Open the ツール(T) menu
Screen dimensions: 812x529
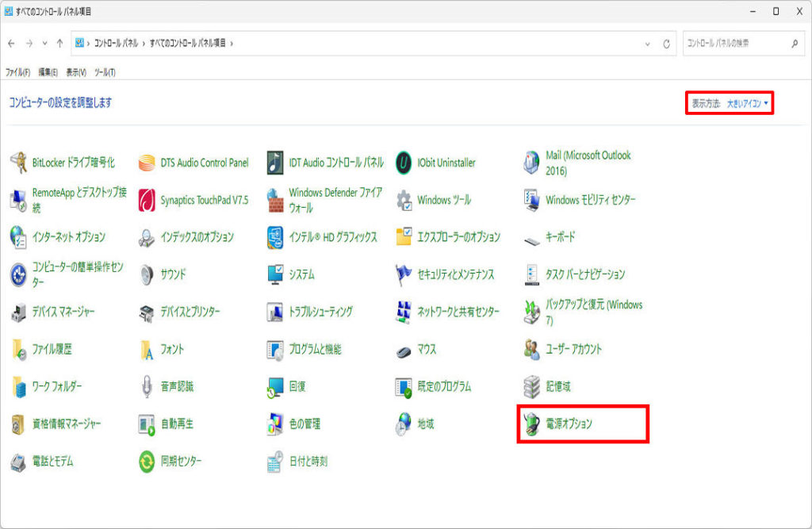tap(105, 72)
